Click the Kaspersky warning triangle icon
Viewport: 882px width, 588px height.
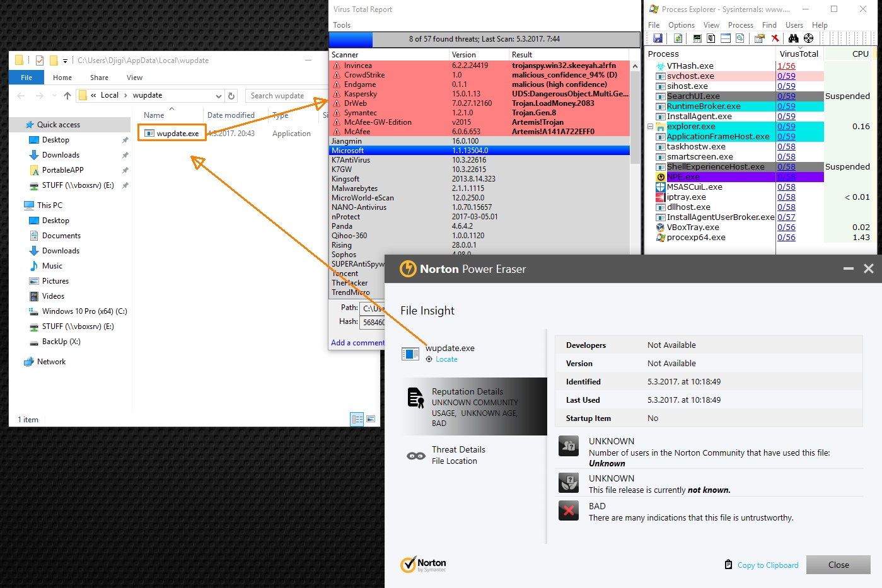(x=337, y=94)
